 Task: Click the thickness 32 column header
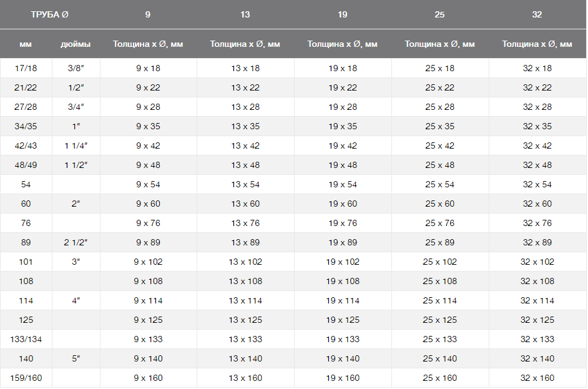(x=537, y=14)
